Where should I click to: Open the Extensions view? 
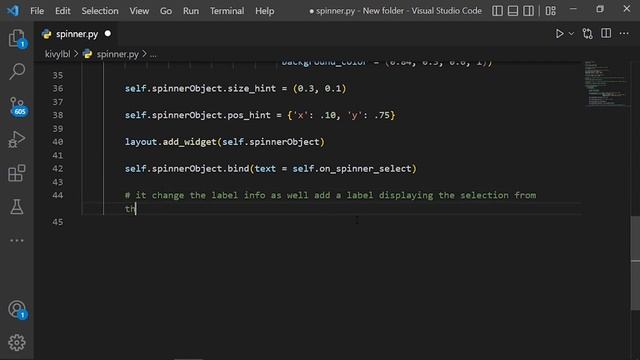click(x=17, y=173)
